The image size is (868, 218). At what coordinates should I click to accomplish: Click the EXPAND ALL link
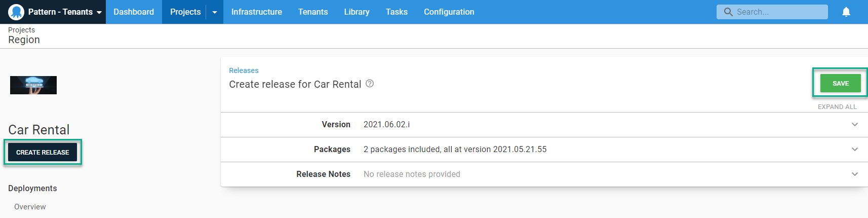[x=837, y=107]
